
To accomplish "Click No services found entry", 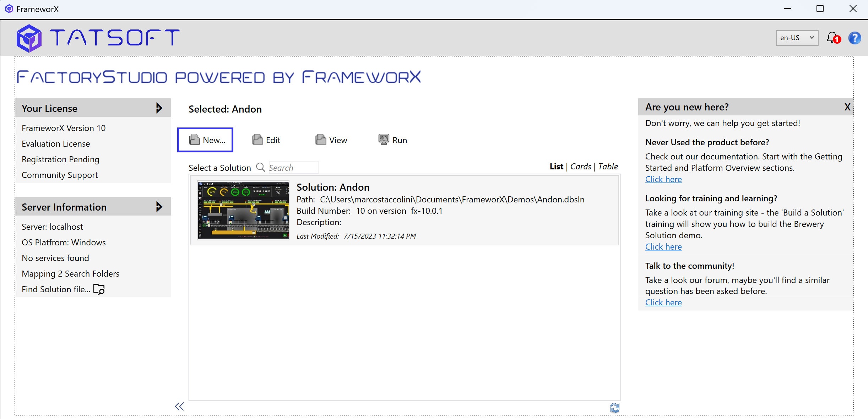I will click(55, 258).
